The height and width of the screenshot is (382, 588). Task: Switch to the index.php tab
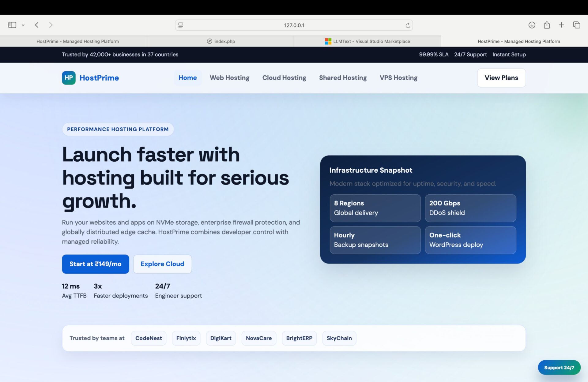221,41
